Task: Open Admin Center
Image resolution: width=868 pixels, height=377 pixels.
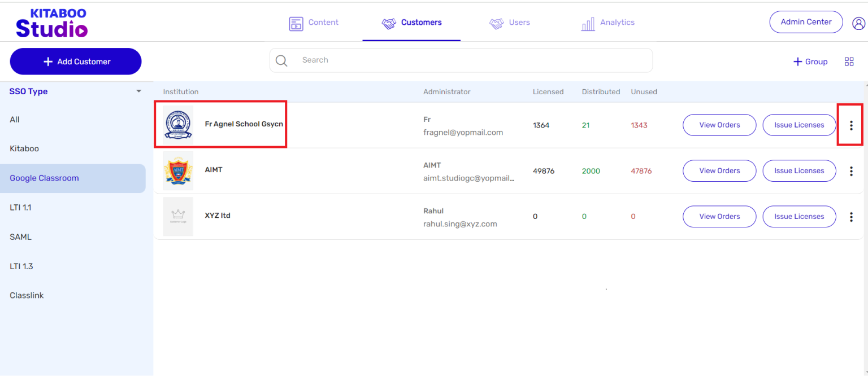Action: [x=806, y=22]
